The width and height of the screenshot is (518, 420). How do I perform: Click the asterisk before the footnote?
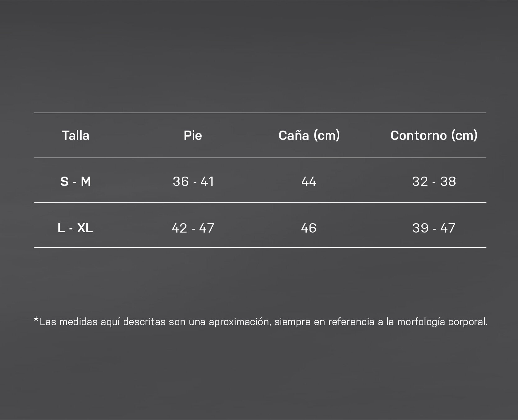(x=36, y=320)
